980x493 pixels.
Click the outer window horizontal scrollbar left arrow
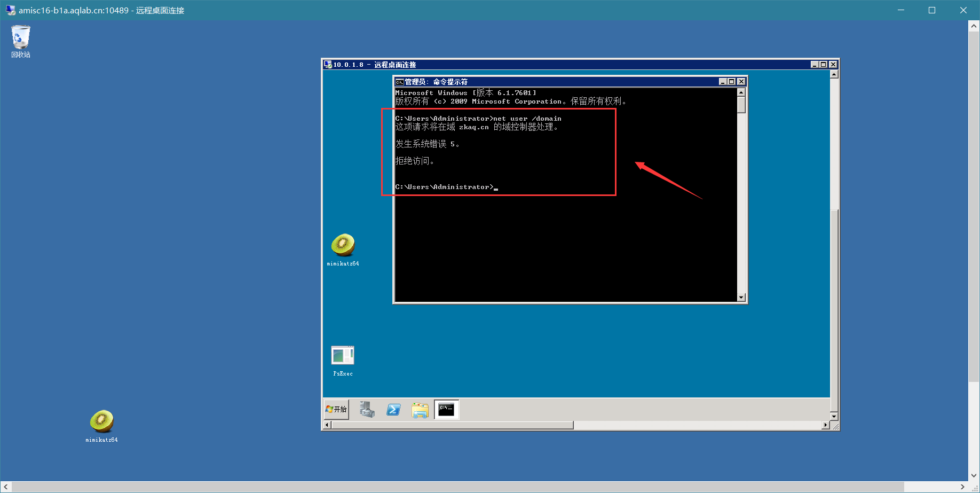click(x=5, y=487)
